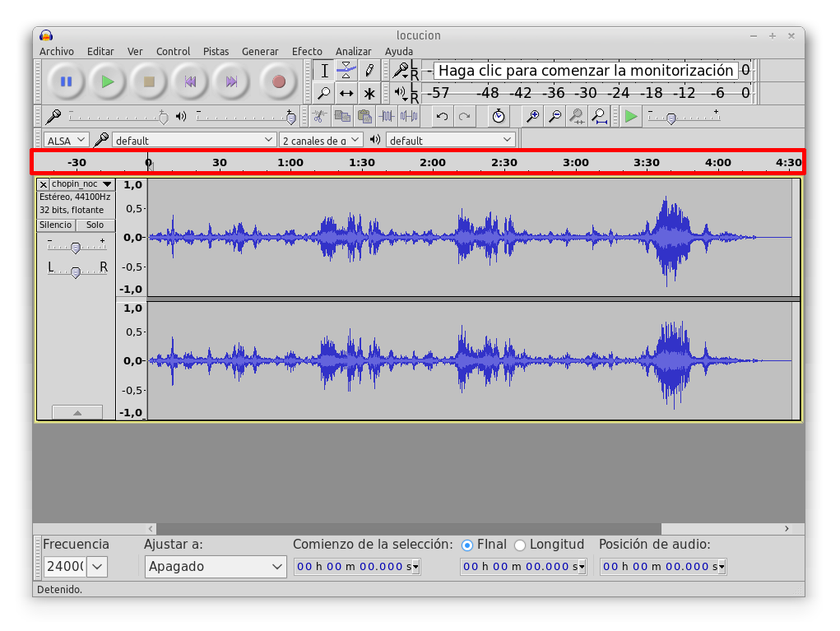Open the playback meter speaker dropdown
Image resolution: width=840 pixels, height=631 pixels.
click(400, 93)
